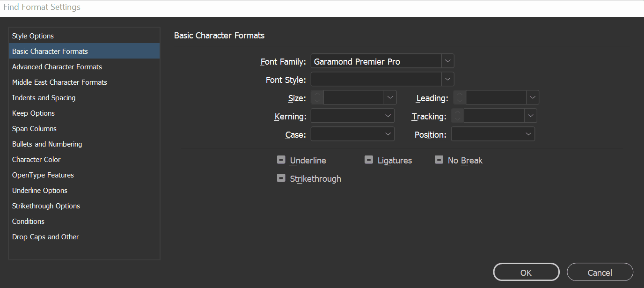
Task: Toggle the Ligatures checkbox
Action: [369, 160]
